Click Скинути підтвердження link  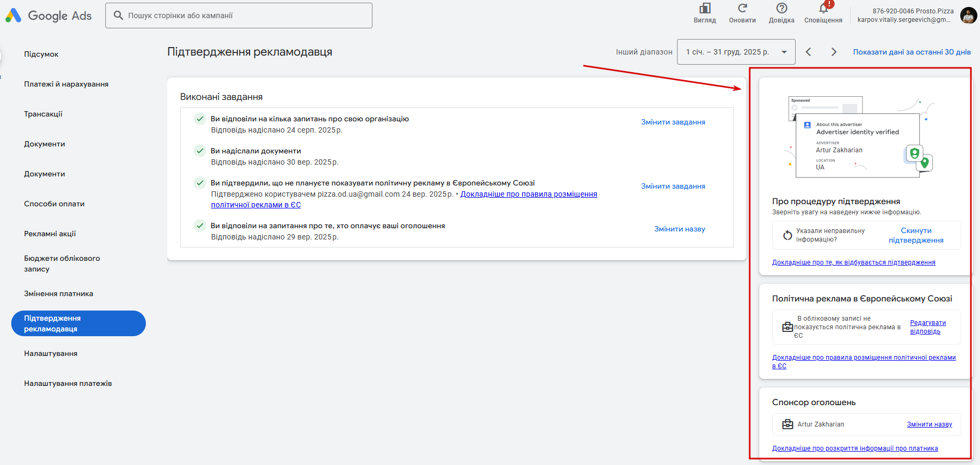pos(916,235)
